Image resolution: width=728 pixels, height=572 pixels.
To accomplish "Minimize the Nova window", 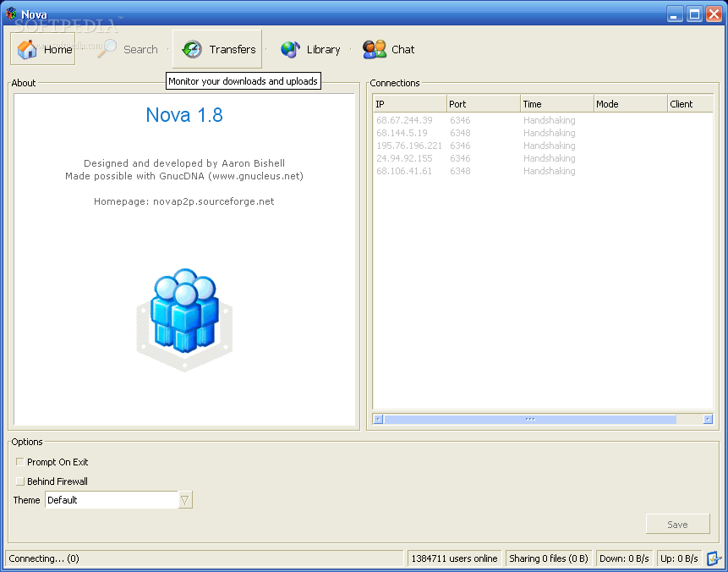I will (675, 14).
